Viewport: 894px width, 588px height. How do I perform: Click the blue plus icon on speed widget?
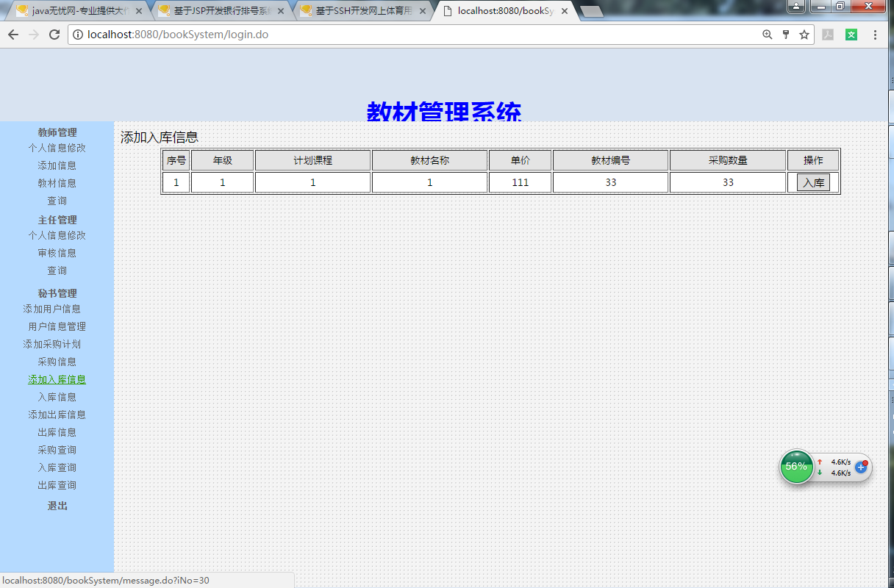(861, 467)
